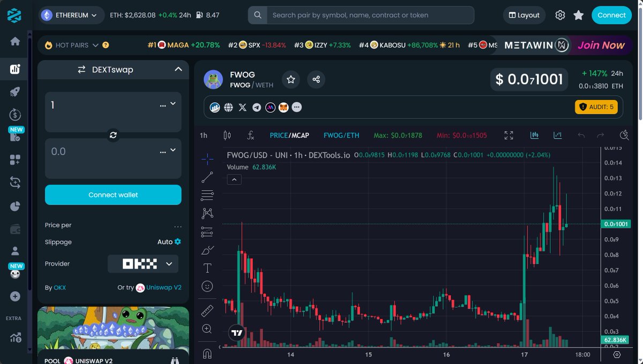Collapse the chart legend arrow

coord(234,180)
